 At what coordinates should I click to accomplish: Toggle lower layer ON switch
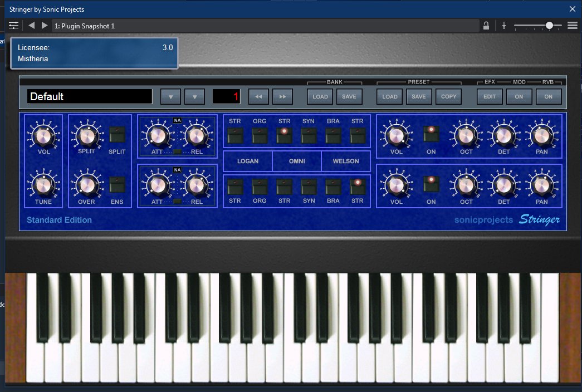tap(431, 184)
